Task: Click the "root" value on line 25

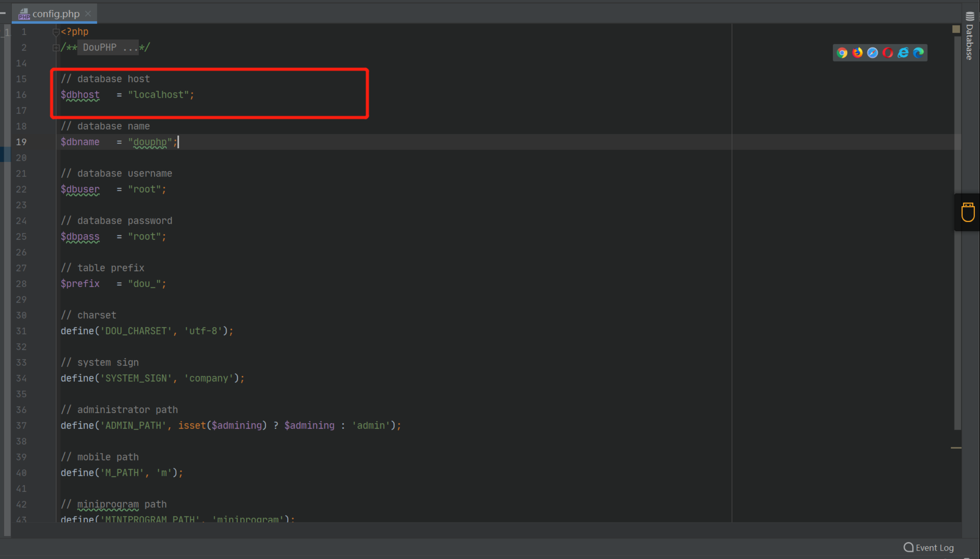Action: click(x=144, y=236)
